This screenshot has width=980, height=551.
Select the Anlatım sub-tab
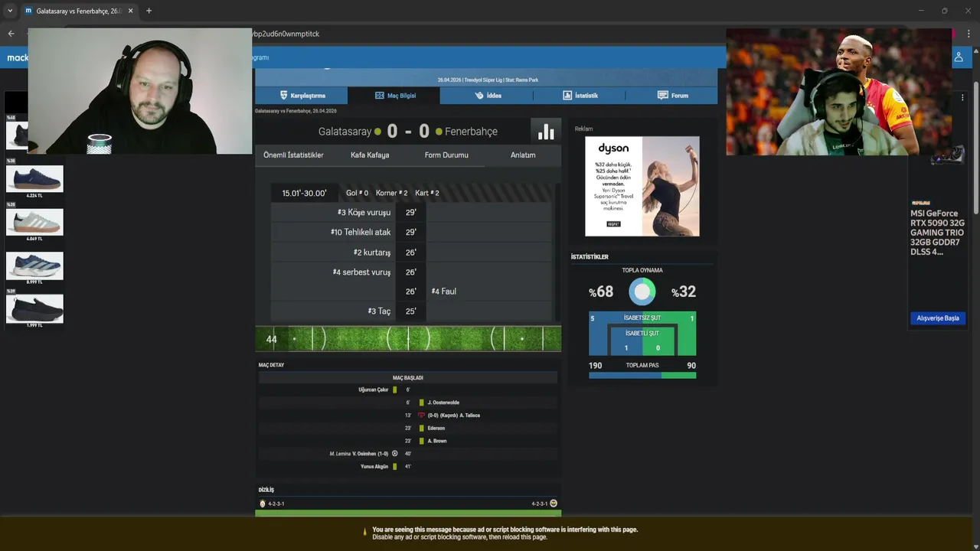(523, 155)
